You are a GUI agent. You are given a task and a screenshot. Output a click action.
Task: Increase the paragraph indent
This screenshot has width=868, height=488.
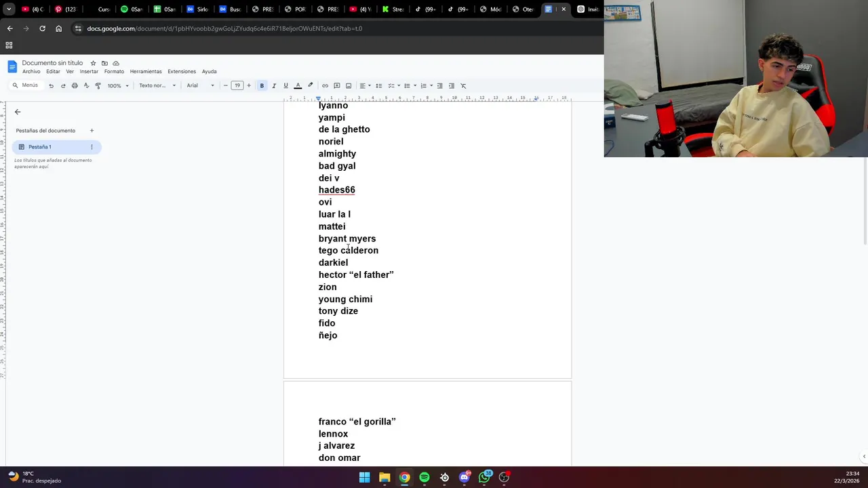click(452, 85)
